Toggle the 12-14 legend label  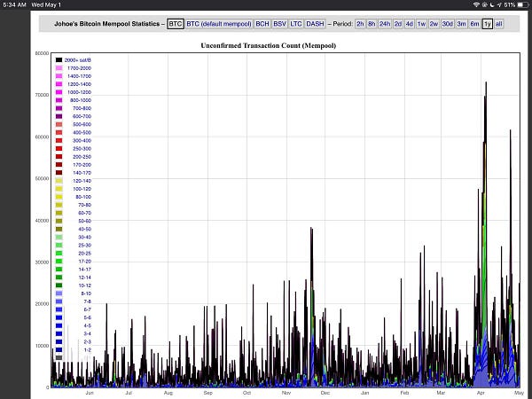pyautogui.click(x=84, y=278)
